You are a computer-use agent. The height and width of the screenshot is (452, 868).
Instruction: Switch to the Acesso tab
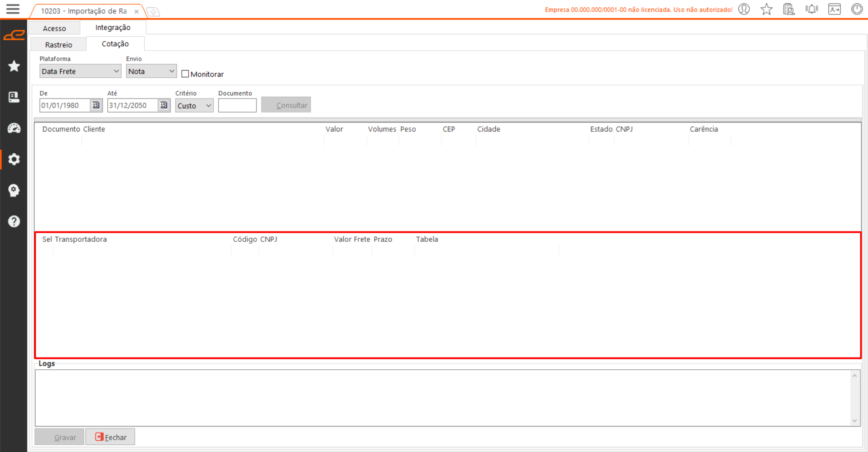[54, 28]
